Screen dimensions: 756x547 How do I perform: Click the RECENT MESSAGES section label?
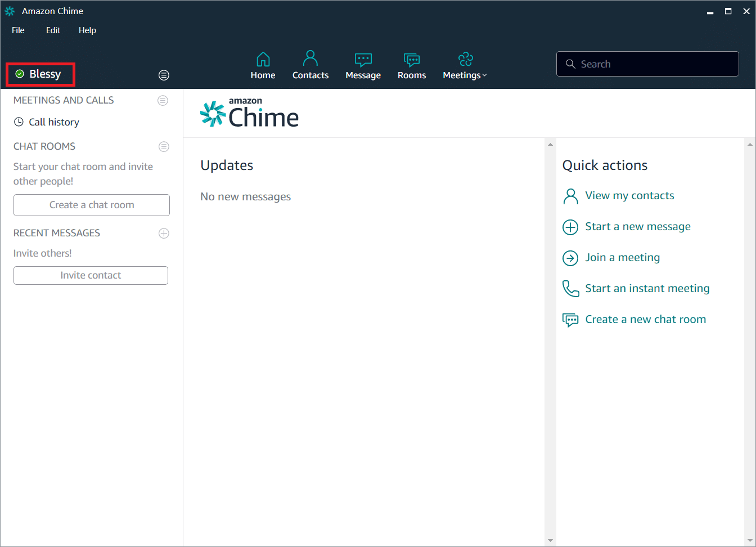point(57,233)
